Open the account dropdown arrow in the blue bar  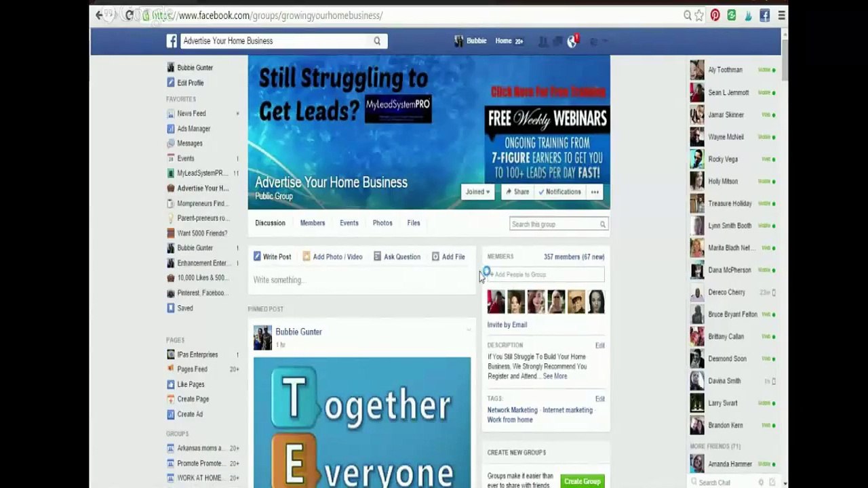pos(605,41)
